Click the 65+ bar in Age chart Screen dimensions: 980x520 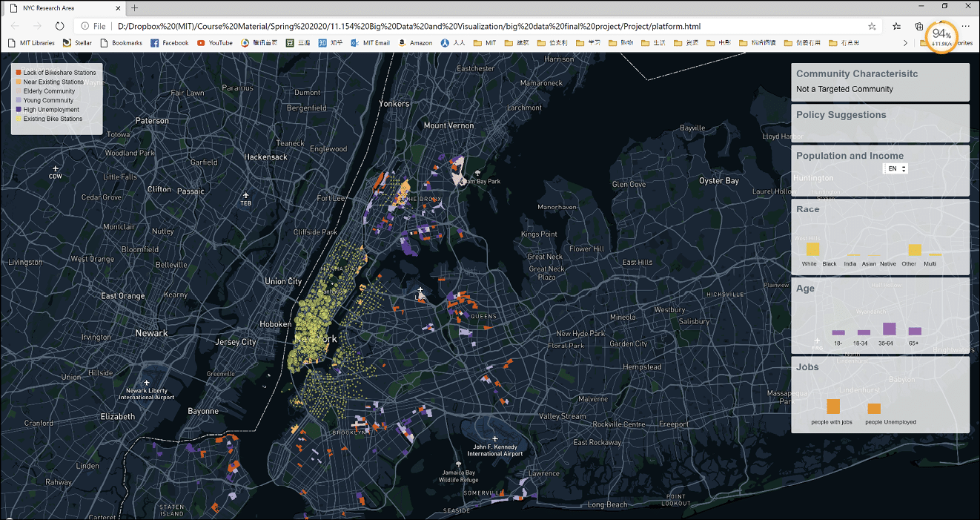pos(915,332)
